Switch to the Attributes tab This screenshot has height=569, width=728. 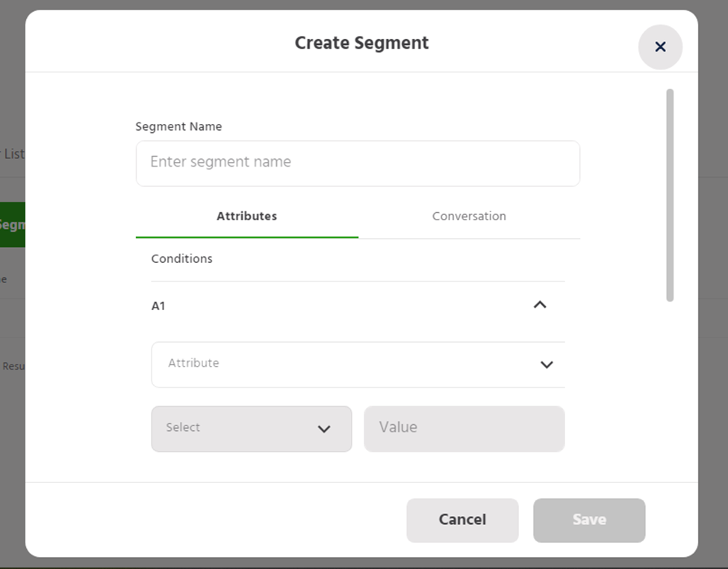coord(246,217)
